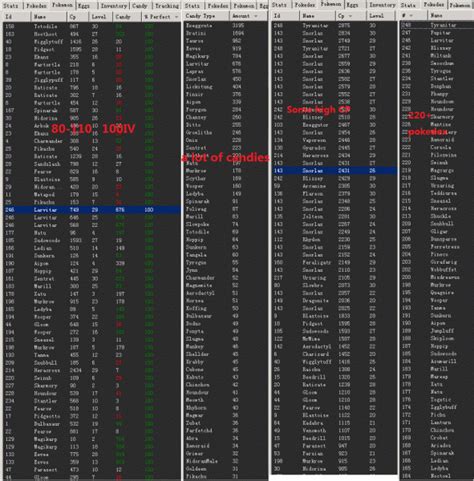This screenshot has height=481, width=474.
Task: Select the Scyther 169 candy row
Action: 226,178
